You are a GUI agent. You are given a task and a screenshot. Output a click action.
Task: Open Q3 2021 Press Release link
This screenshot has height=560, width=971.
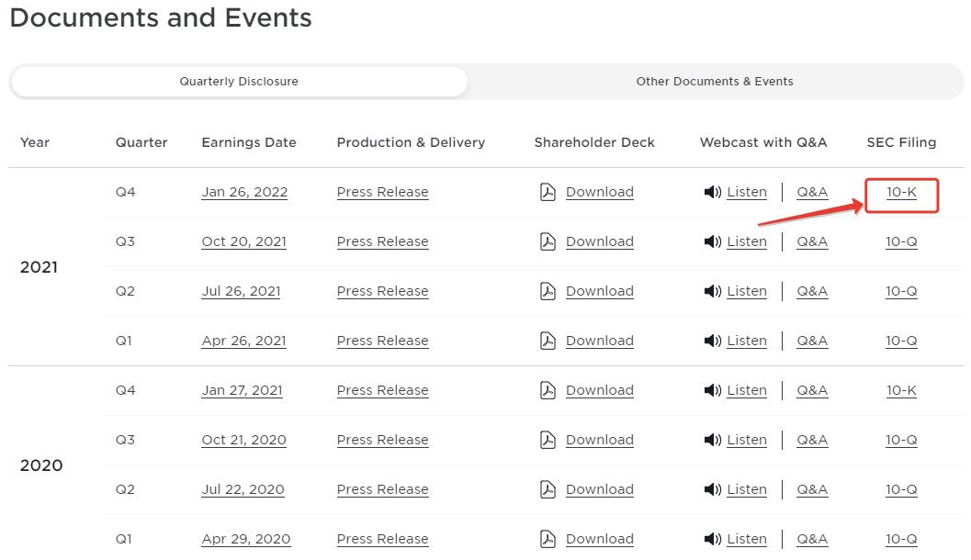click(x=382, y=241)
